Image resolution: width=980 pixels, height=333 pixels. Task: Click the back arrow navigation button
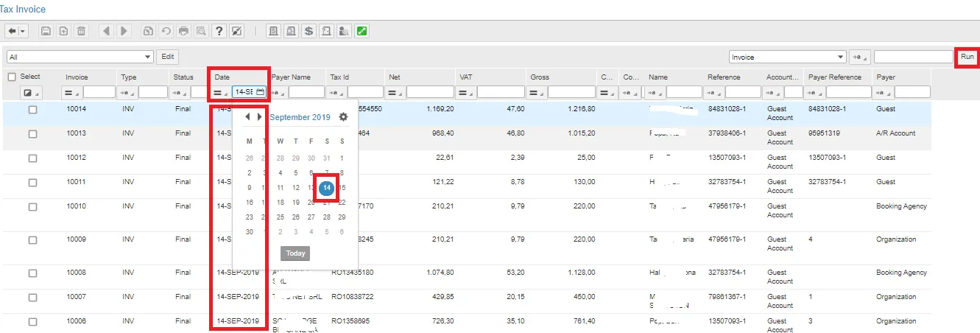point(12,31)
